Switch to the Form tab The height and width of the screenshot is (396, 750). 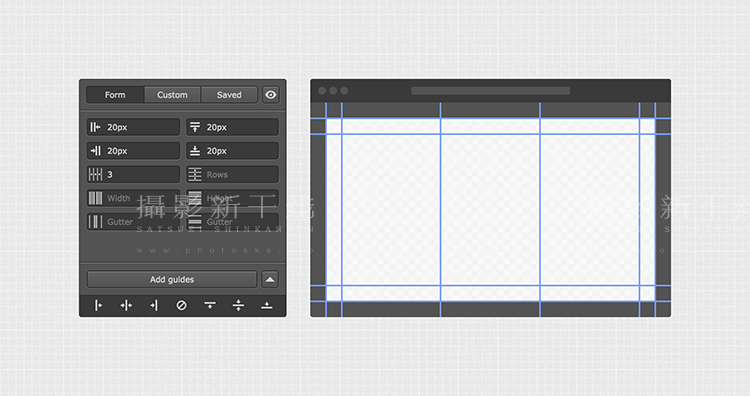(x=115, y=95)
